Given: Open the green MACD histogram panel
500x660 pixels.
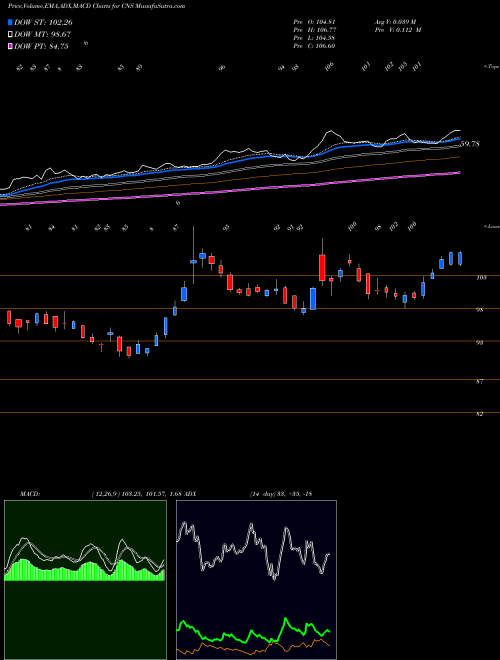Looking at the screenshot, I should [x=85, y=580].
